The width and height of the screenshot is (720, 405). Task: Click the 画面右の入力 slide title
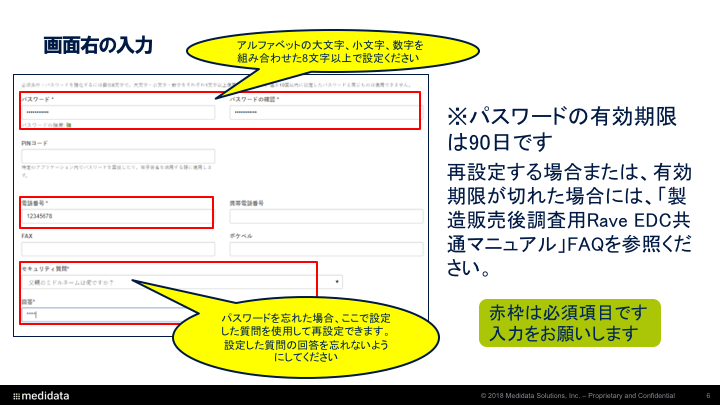pos(98,46)
